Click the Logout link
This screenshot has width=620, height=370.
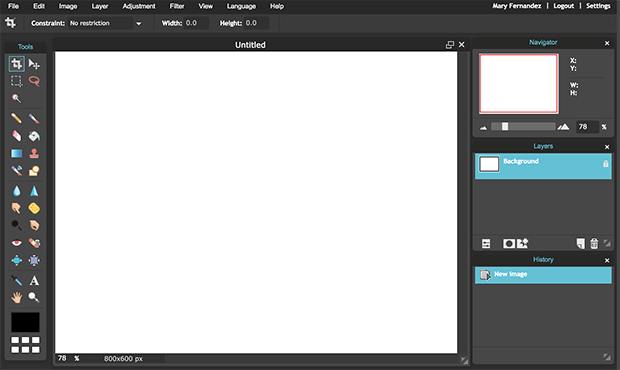[563, 6]
